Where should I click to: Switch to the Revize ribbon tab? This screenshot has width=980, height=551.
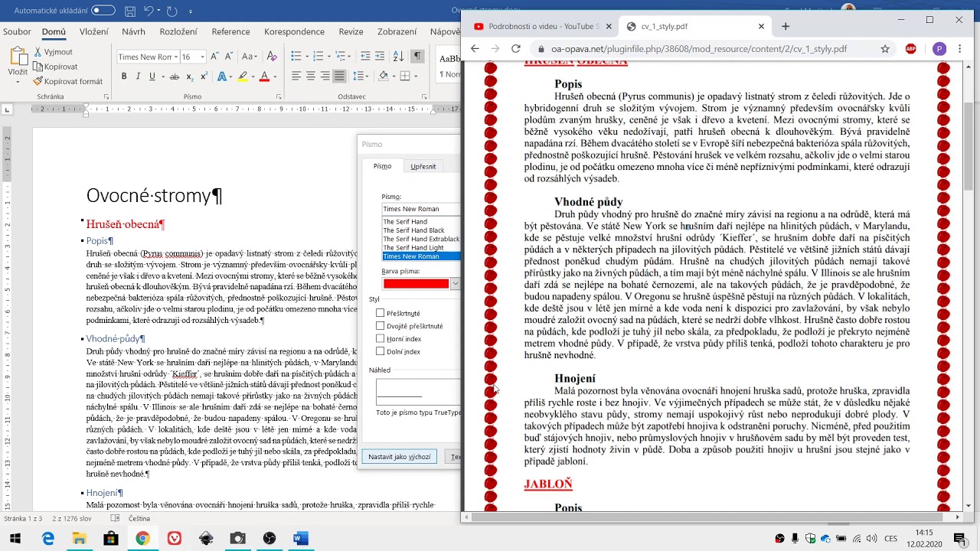[351, 31]
